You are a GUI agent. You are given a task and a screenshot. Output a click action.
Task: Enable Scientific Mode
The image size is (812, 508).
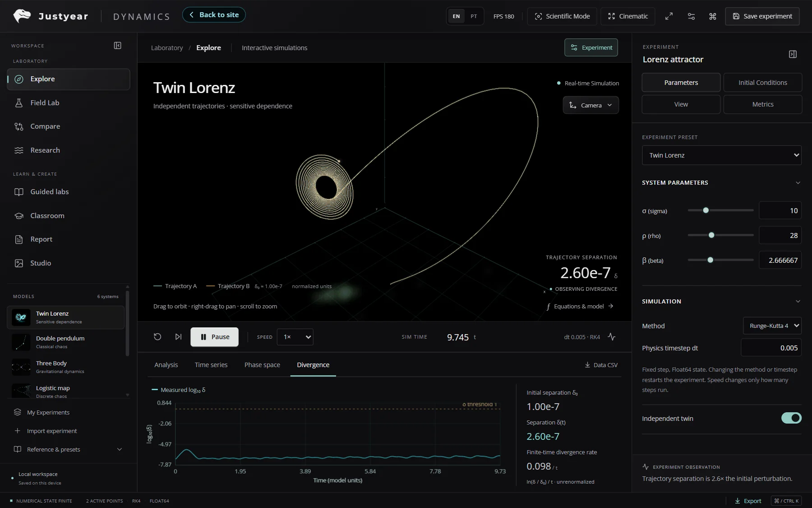tap(562, 16)
